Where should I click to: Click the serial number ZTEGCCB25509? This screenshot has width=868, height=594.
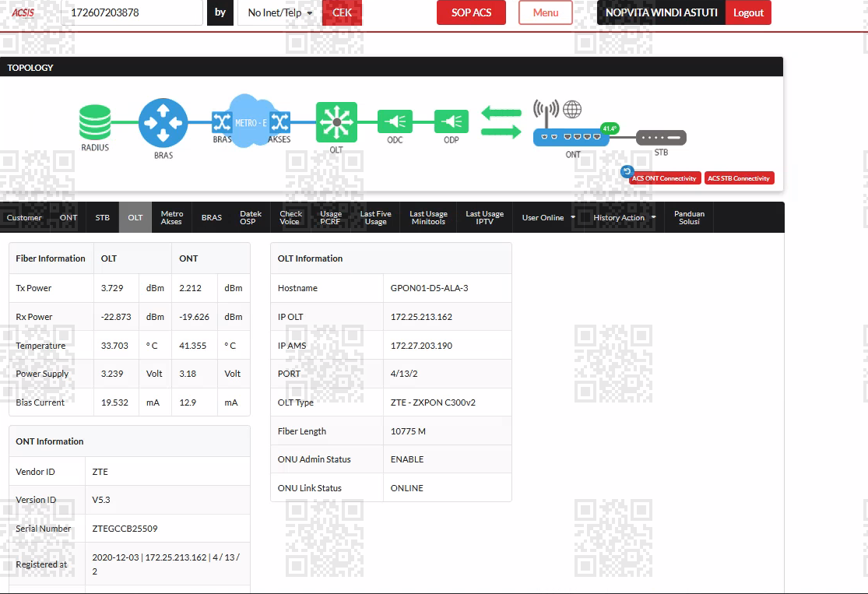pyautogui.click(x=125, y=529)
